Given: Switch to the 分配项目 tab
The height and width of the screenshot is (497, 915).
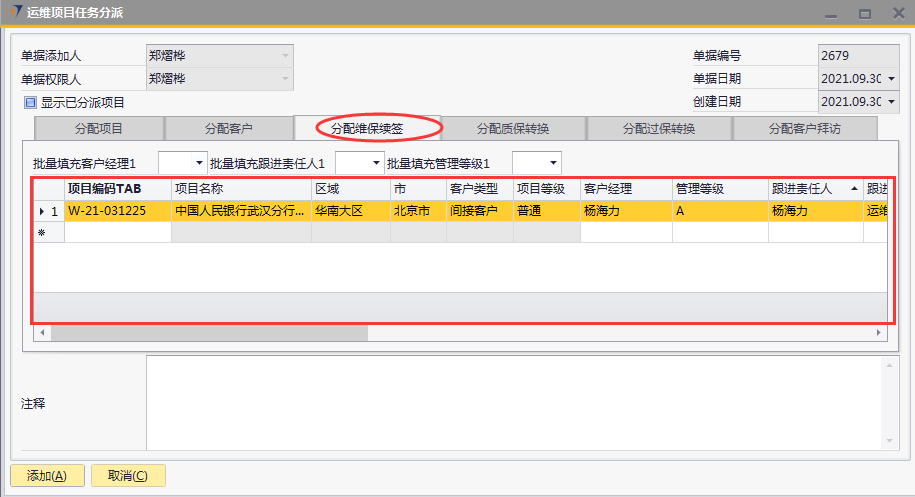Looking at the screenshot, I should [98, 129].
